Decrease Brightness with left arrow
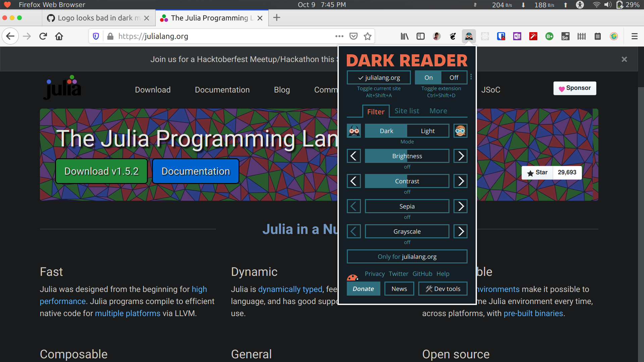 [354, 156]
